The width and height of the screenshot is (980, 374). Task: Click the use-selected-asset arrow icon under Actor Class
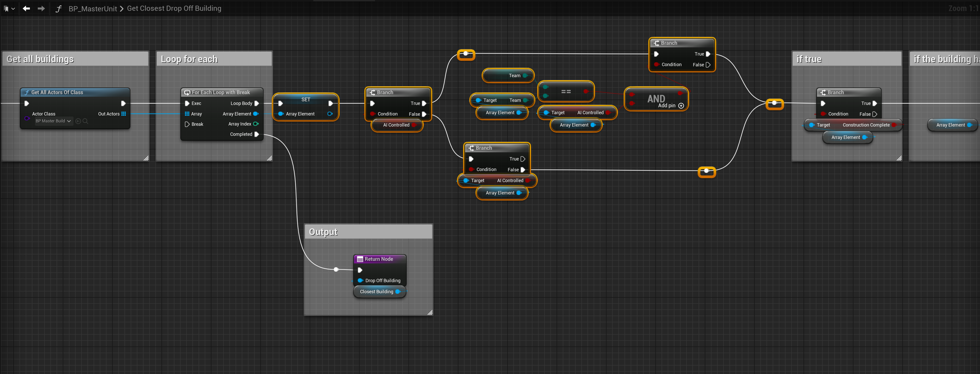click(78, 121)
